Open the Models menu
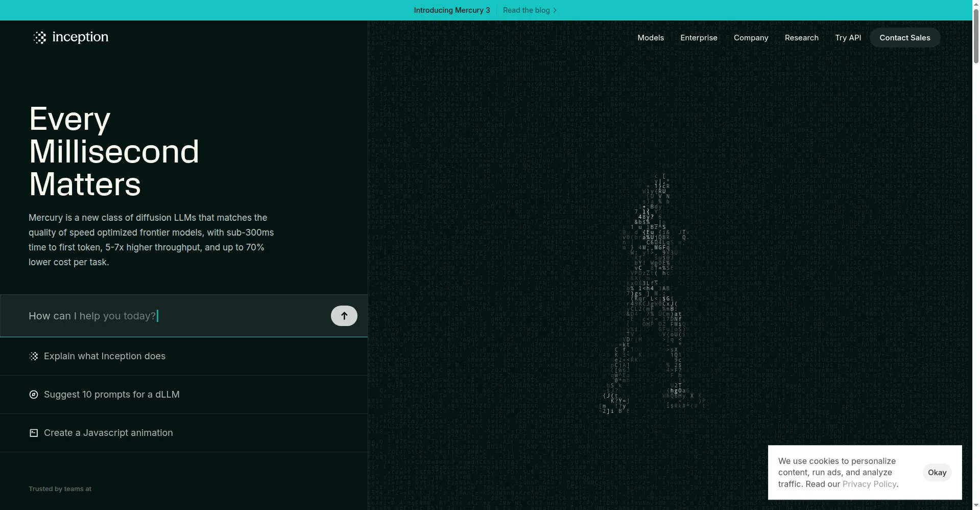980x510 pixels. click(651, 38)
